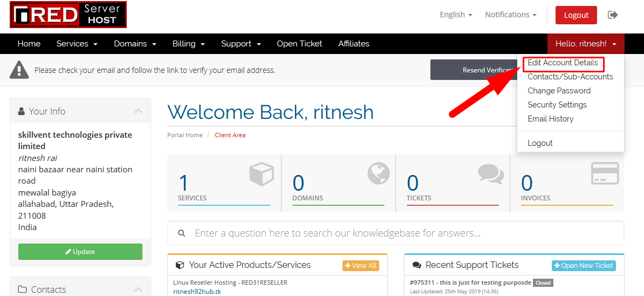Select Security Settings from account menu
Screen dimensions: 644x296
pos(557,105)
